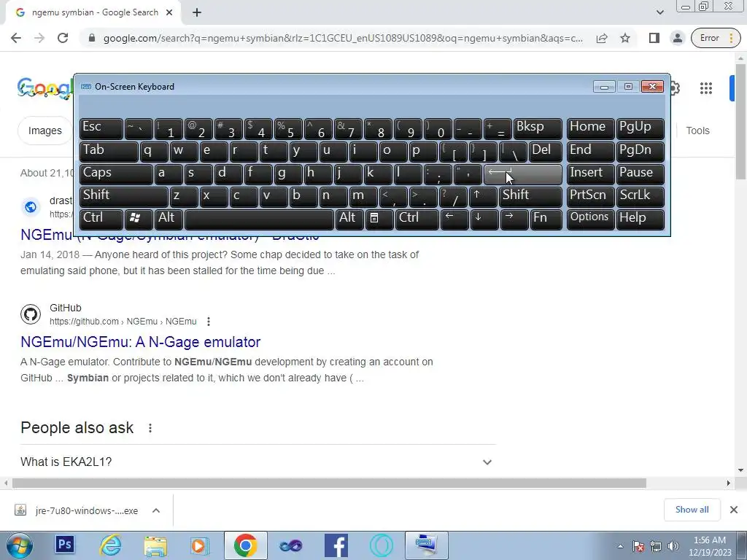Image resolution: width=747 pixels, height=560 pixels.
Task: Open On-Screen Keyboard Options
Action: pos(590,219)
